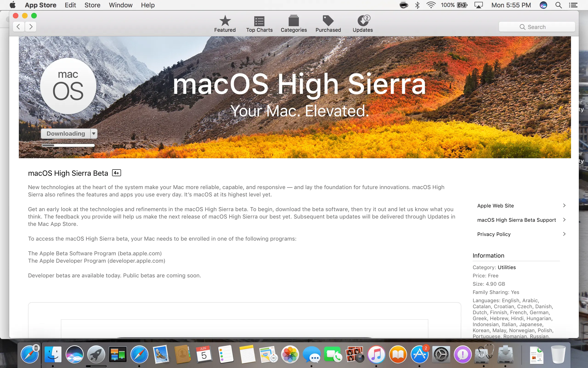Click the AirPlay display icon
This screenshot has height=368, width=588.
pyautogui.click(x=478, y=5)
